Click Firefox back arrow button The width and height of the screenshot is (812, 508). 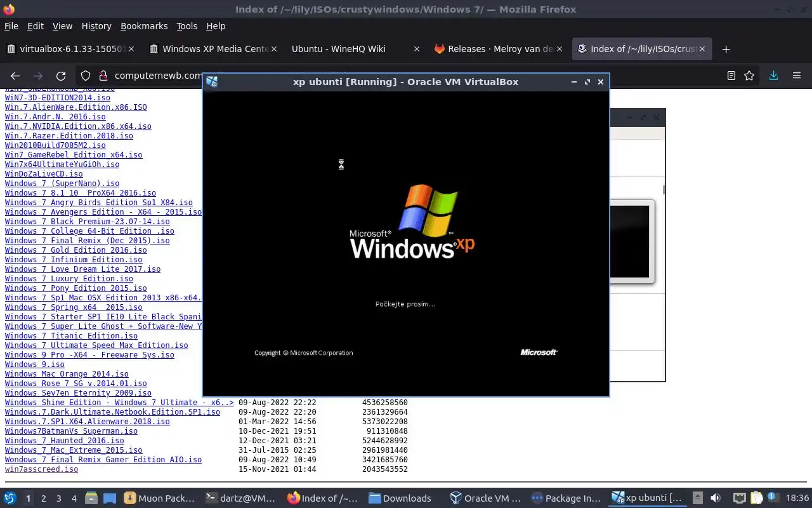pos(16,76)
